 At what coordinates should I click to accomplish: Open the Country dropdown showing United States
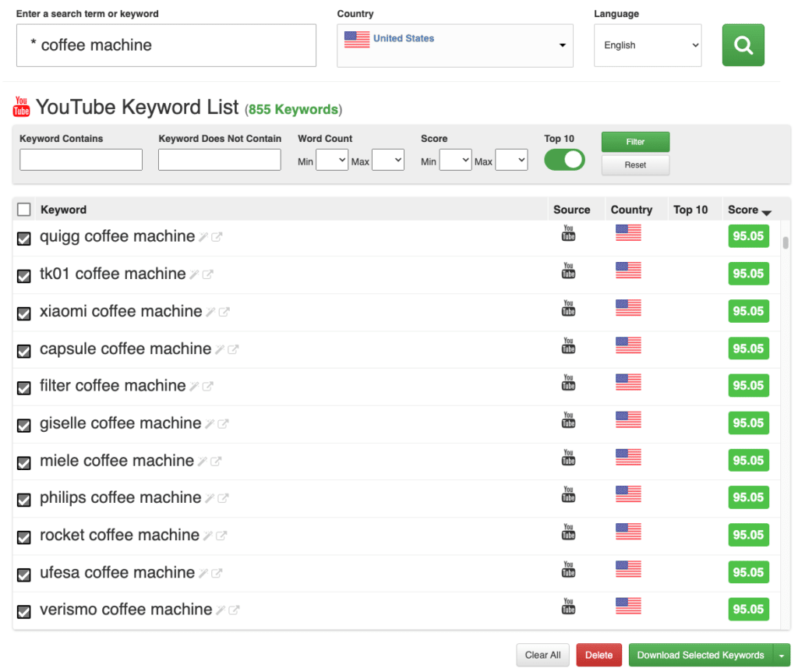pyautogui.click(x=455, y=45)
